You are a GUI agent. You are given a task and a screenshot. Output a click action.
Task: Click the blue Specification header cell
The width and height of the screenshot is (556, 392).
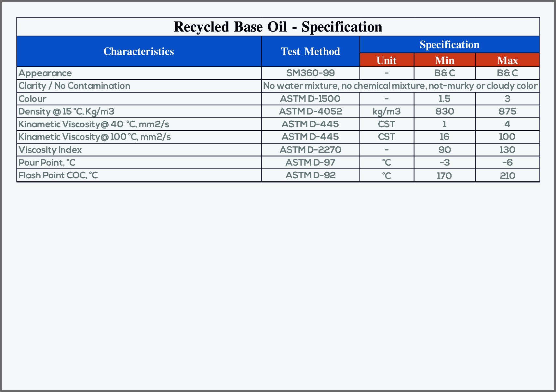[x=449, y=45]
